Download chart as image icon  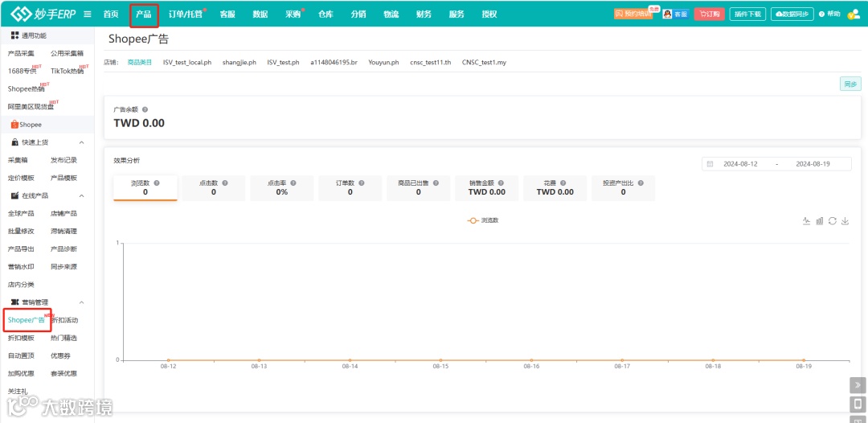tap(845, 221)
